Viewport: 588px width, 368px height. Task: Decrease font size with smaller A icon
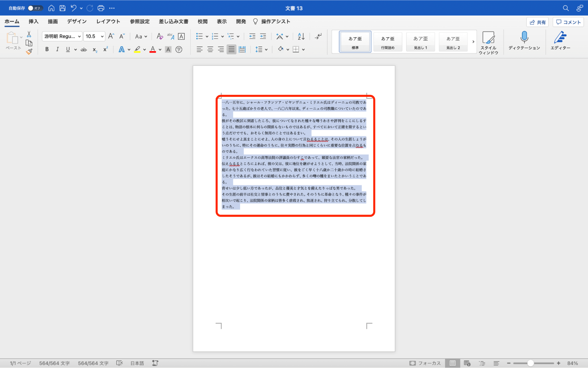pyautogui.click(x=122, y=36)
